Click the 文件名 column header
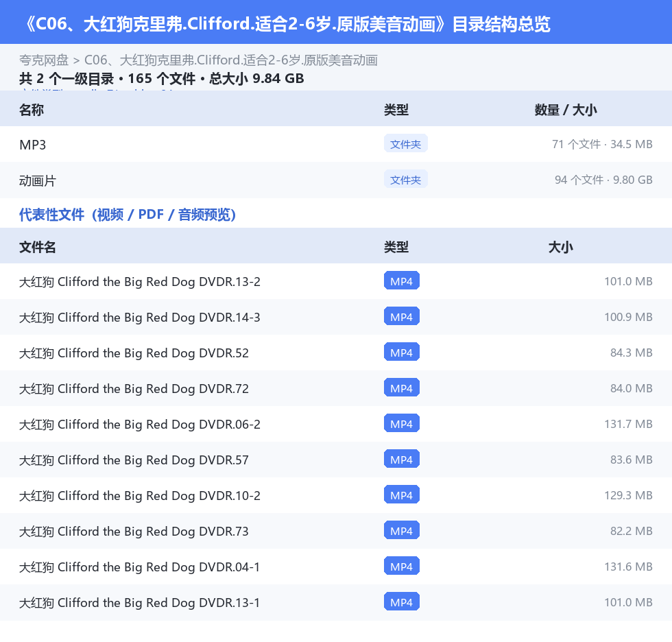The image size is (672, 642). 38,247
